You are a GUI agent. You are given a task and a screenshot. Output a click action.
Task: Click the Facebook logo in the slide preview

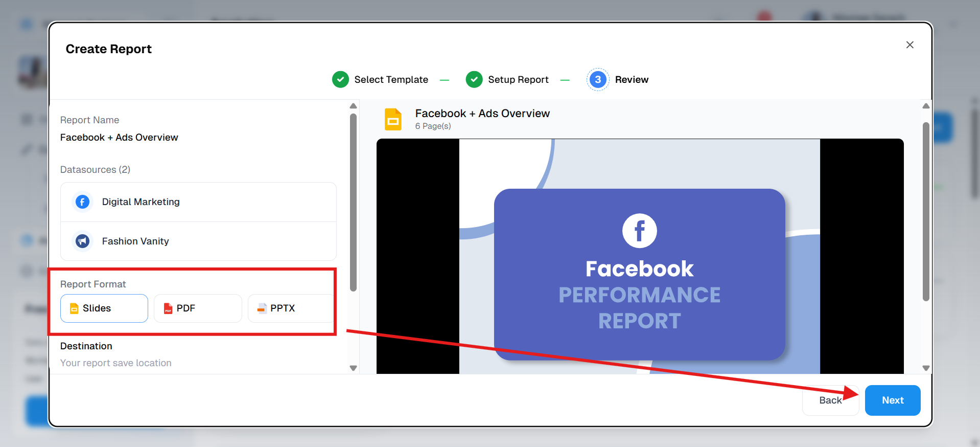[x=640, y=231]
